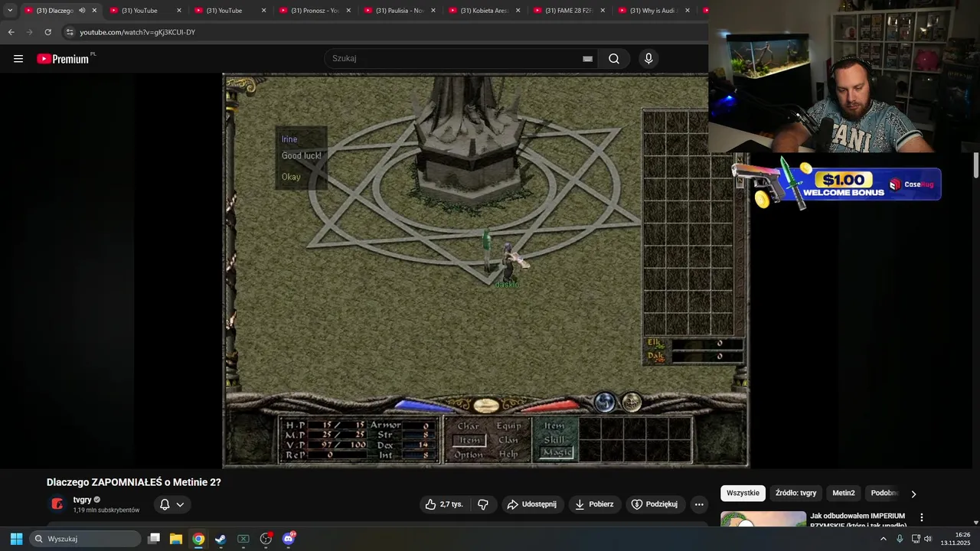Click the Clan button in game panel

[x=508, y=440]
